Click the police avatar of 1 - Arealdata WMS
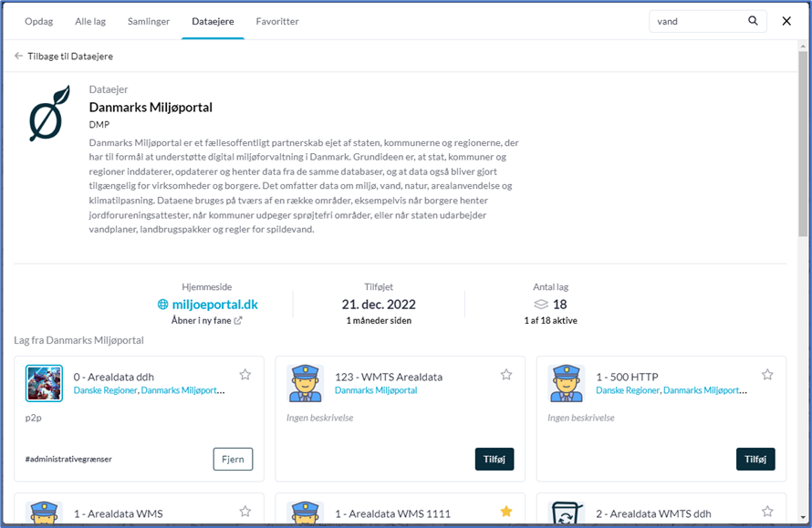Image resolution: width=812 pixels, height=528 pixels. (x=44, y=512)
